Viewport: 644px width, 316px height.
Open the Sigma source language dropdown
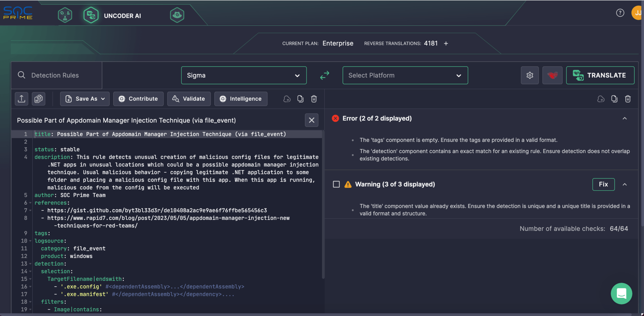244,75
